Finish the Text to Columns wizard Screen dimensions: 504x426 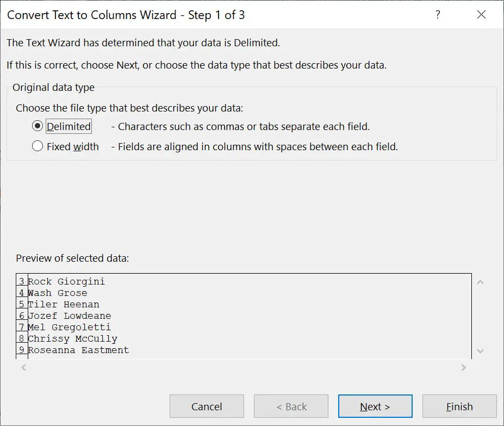[x=459, y=406]
